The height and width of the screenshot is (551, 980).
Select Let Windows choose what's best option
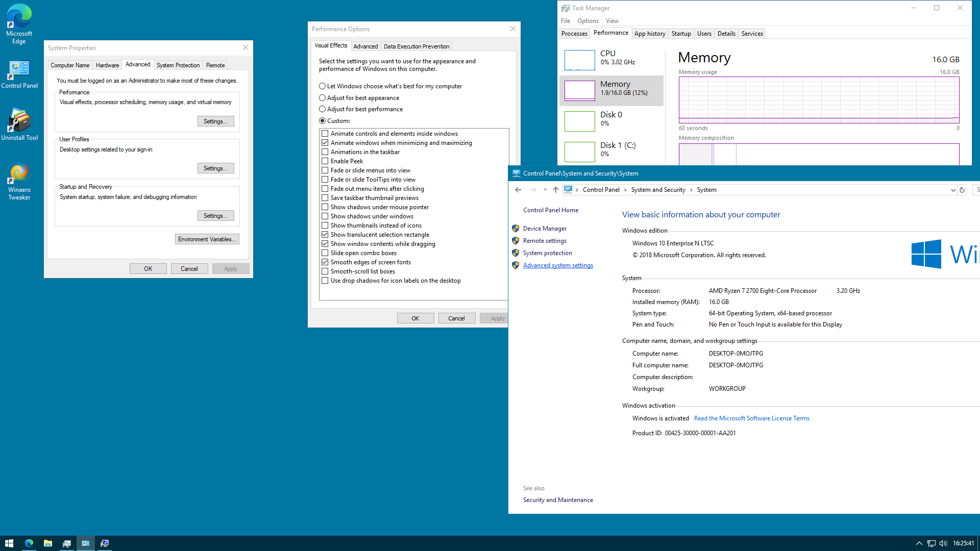390,86
